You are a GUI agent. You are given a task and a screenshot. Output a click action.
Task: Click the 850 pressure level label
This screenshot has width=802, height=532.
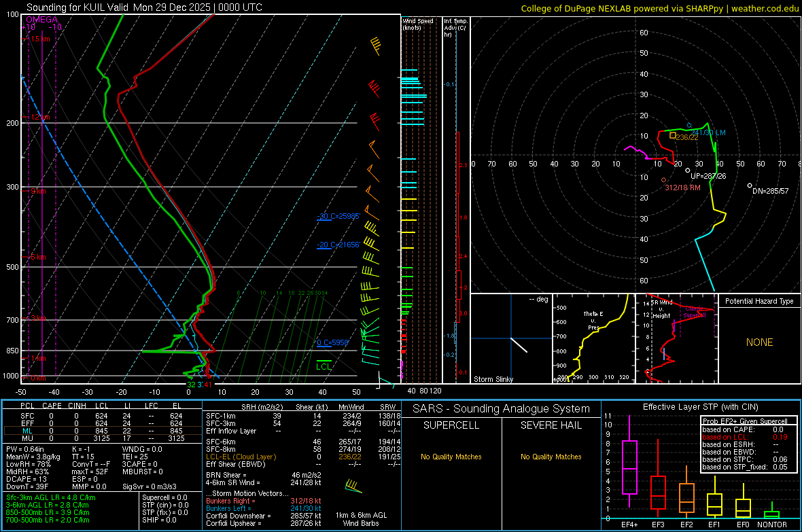click(x=12, y=351)
